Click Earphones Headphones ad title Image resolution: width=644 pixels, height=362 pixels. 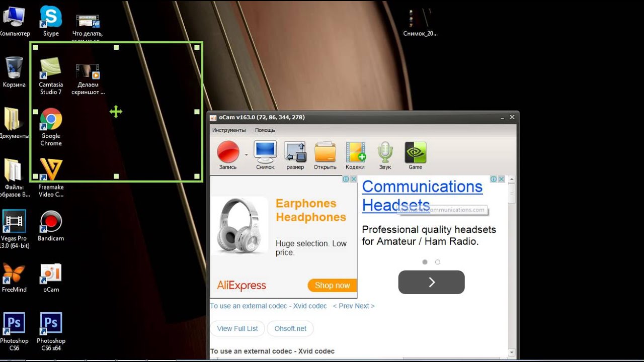[x=311, y=210]
